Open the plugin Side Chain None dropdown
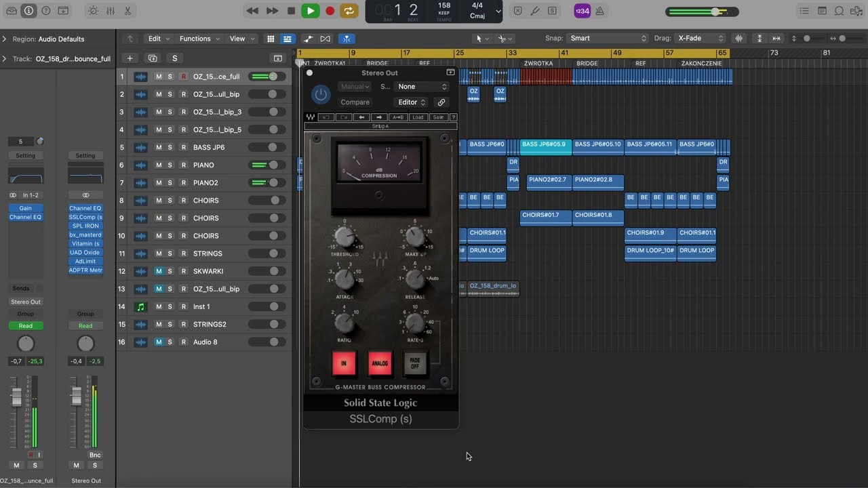The image size is (868, 488). click(422, 87)
